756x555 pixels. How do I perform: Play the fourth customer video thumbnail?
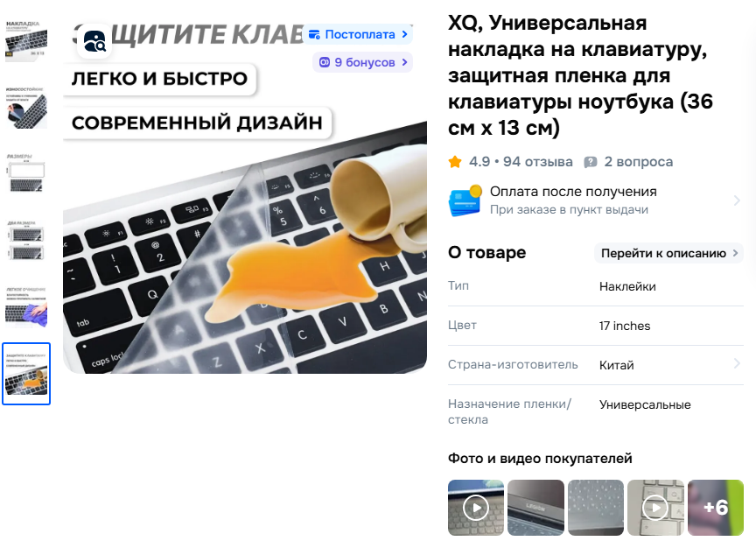coord(655,507)
